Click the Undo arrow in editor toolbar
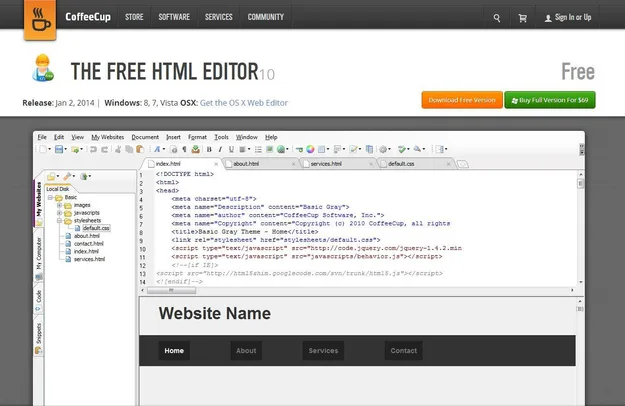Viewport: 625px width, 406px height. (x=93, y=149)
